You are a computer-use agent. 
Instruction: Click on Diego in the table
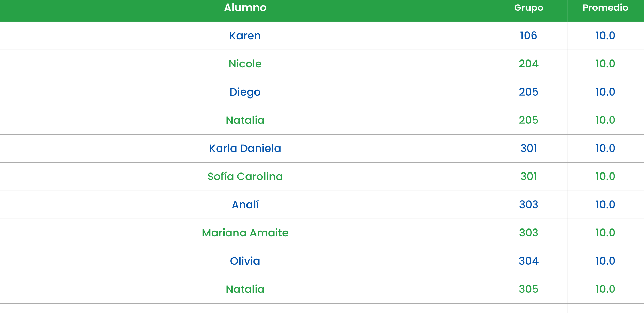pos(245,92)
